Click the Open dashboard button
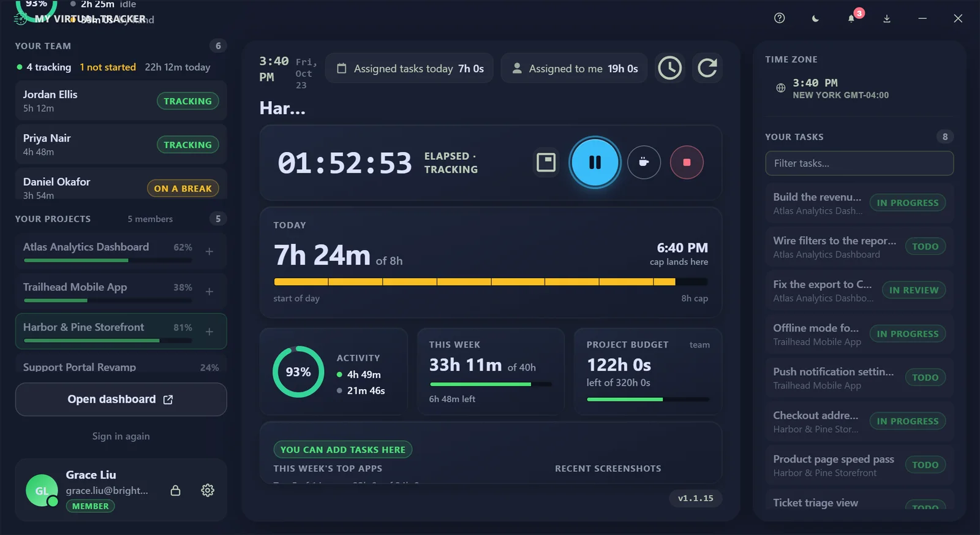This screenshot has width=980, height=535. coord(121,400)
